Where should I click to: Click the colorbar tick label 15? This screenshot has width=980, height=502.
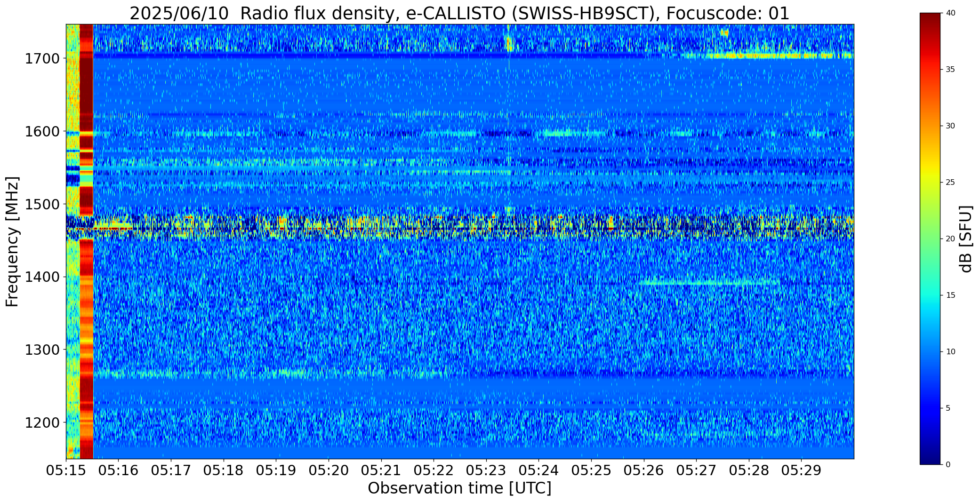pyautogui.click(x=950, y=295)
